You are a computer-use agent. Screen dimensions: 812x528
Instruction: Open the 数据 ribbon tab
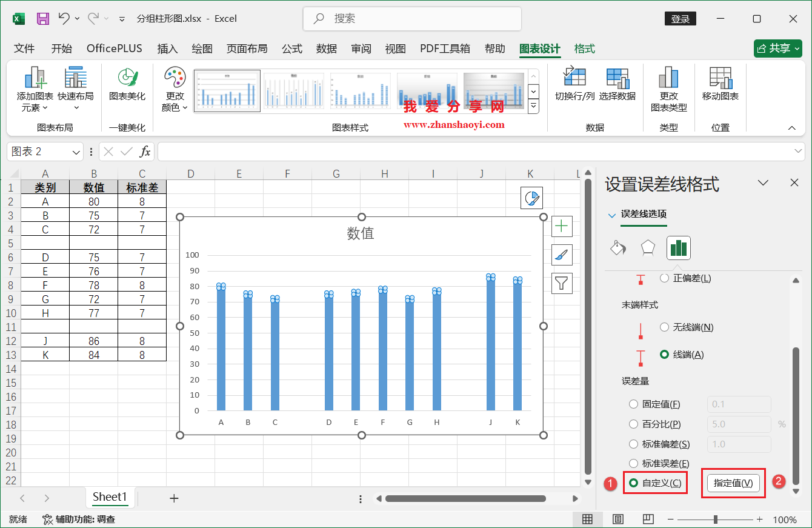pos(326,48)
